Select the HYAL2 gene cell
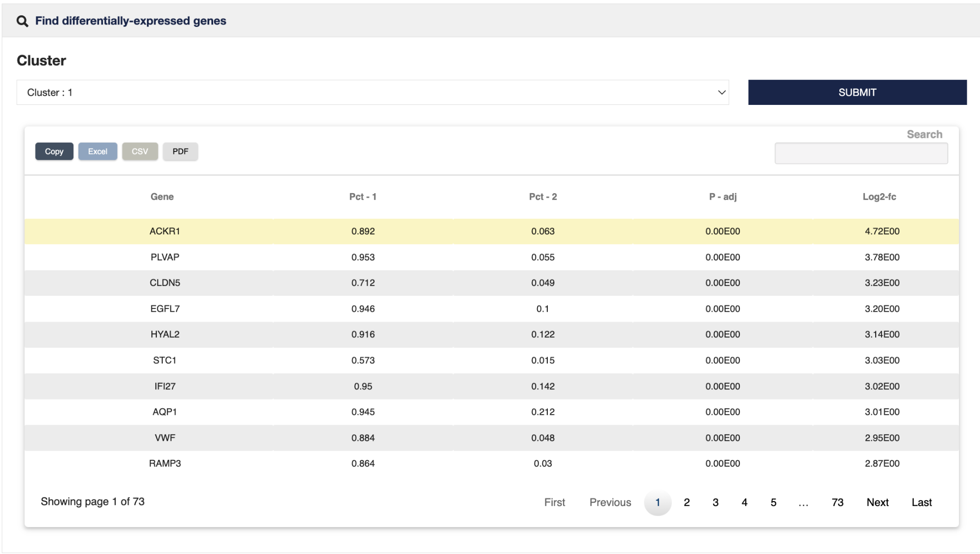This screenshot has width=980, height=554. coord(165,334)
